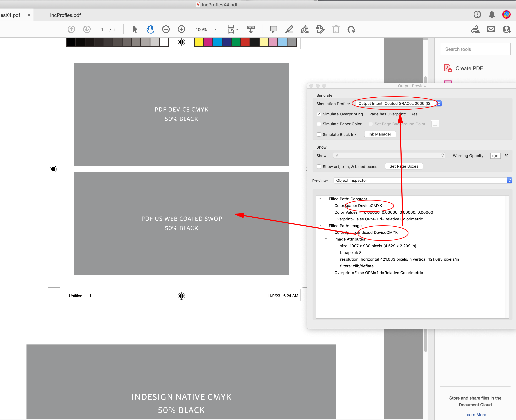
Task: Enable Simulate Paper Color
Action: [x=319, y=124]
